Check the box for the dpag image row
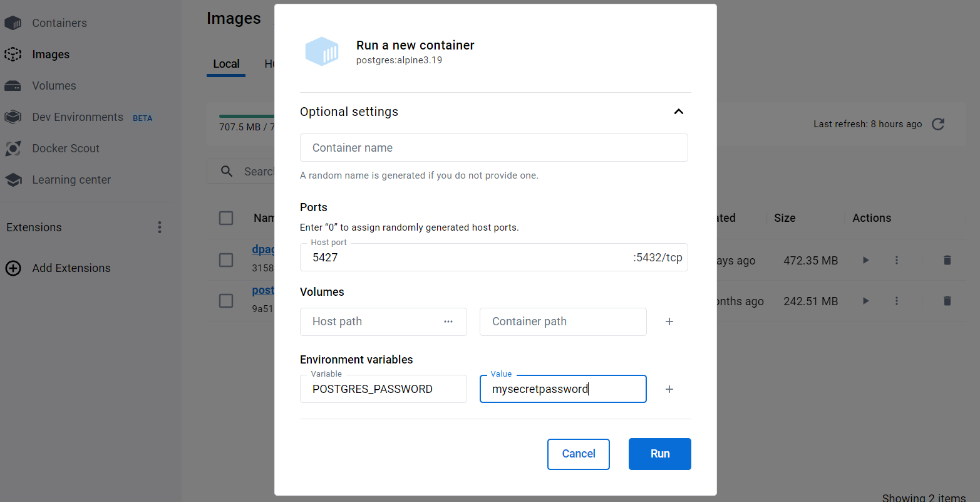The height and width of the screenshot is (502, 980). (226, 260)
